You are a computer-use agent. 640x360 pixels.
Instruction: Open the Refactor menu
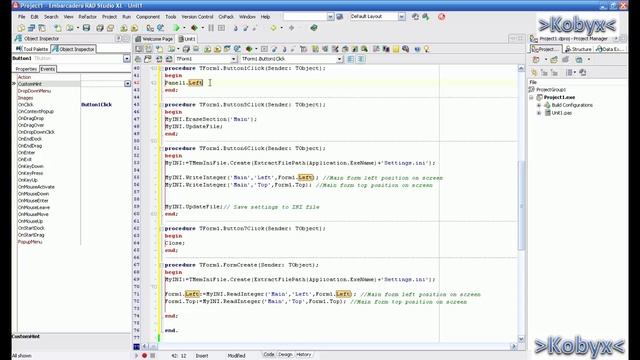(87, 17)
